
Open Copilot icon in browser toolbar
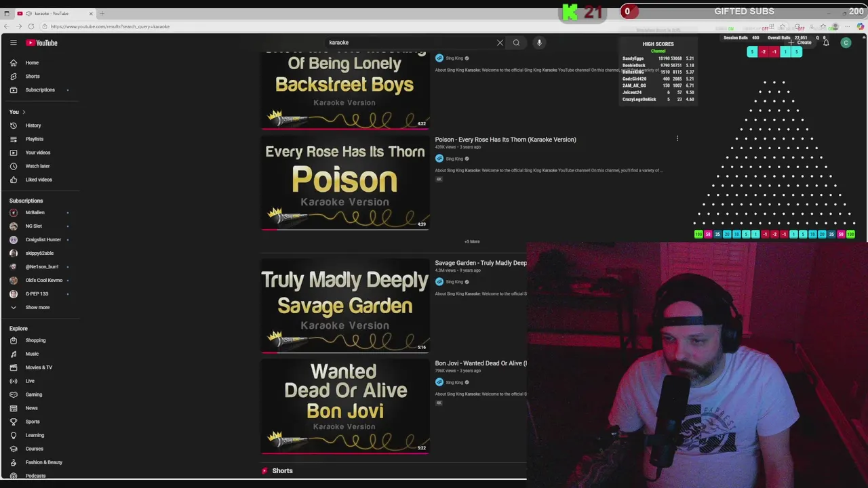(861, 27)
